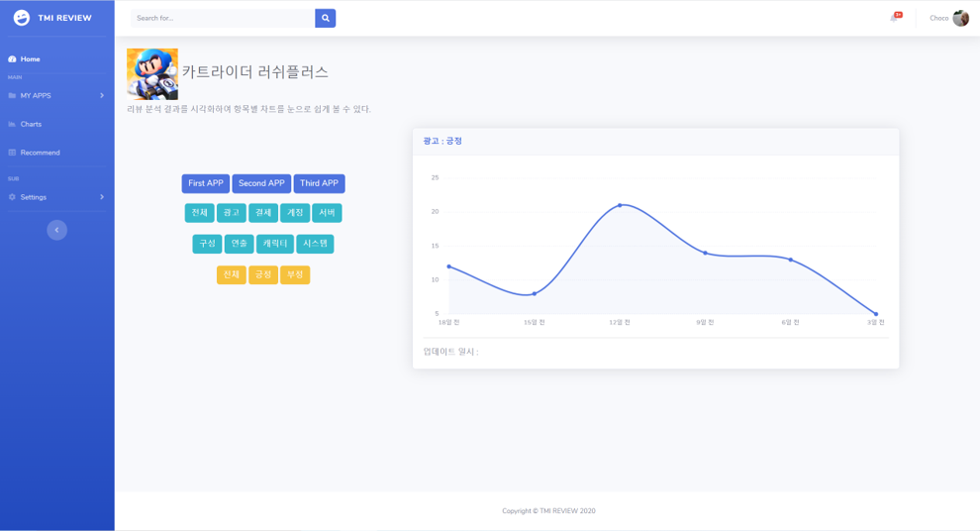
Task: Open the Charts bar-graph icon
Action: pyautogui.click(x=12, y=124)
